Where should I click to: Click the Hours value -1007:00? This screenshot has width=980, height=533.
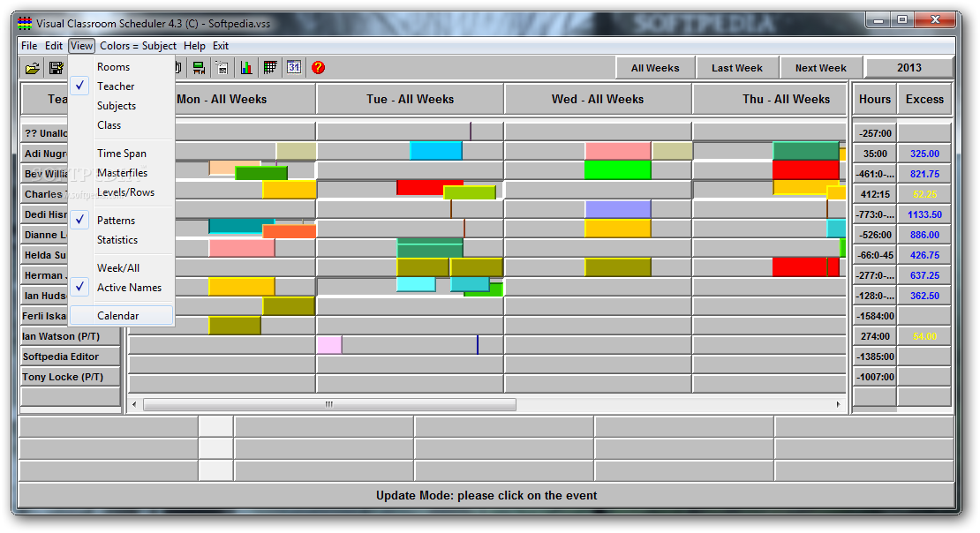click(875, 377)
